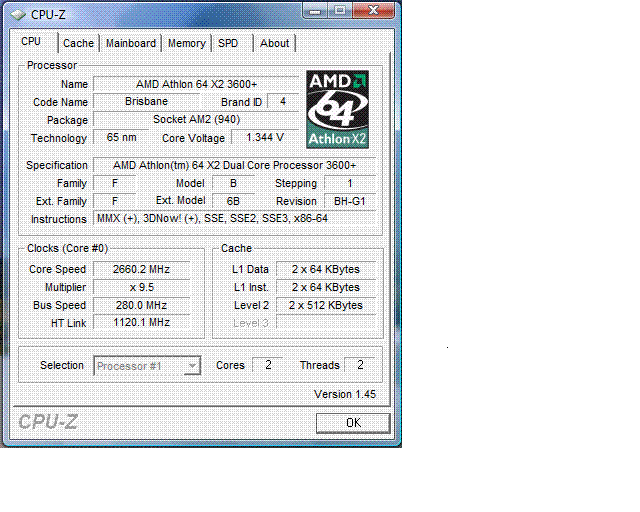Click the Package value 'Socket AM2 (940)'
This screenshot has width=640, height=512.
pyautogui.click(x=196, y=119)
